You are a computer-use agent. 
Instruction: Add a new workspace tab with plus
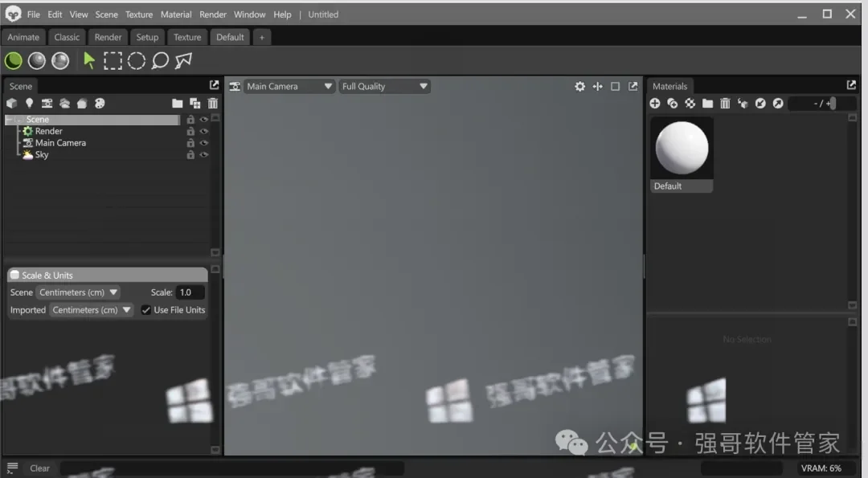tap(262, 37)
